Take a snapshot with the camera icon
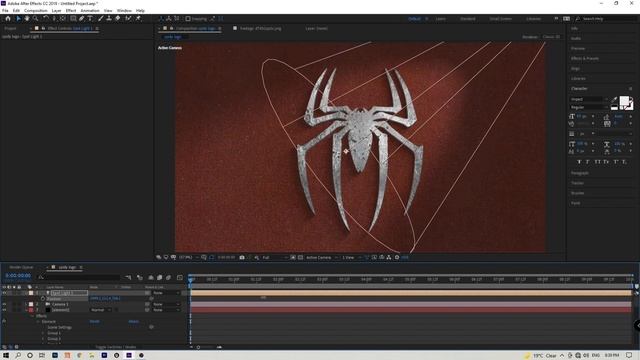Screen dimensions: 640x360 pyautogui.click(x=242, y=257)
